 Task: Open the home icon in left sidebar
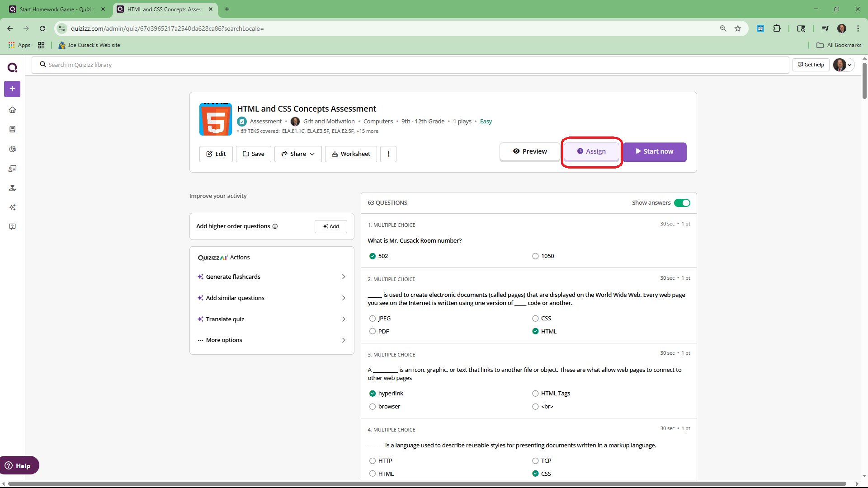coord(12,110)
